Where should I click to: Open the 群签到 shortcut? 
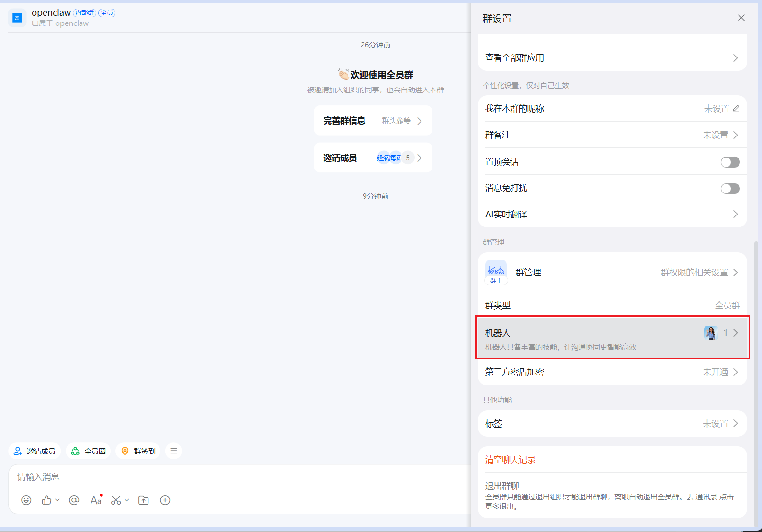[x=138, y=451]
